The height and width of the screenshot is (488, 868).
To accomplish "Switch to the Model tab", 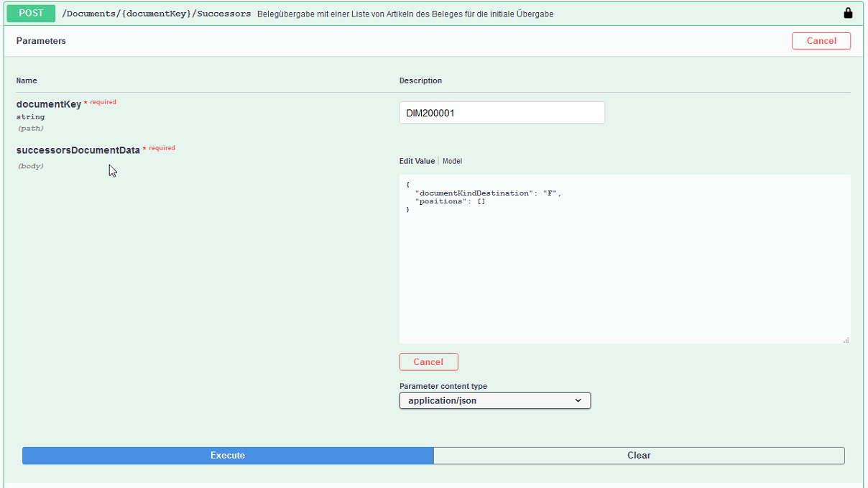I will coord(452,161).
